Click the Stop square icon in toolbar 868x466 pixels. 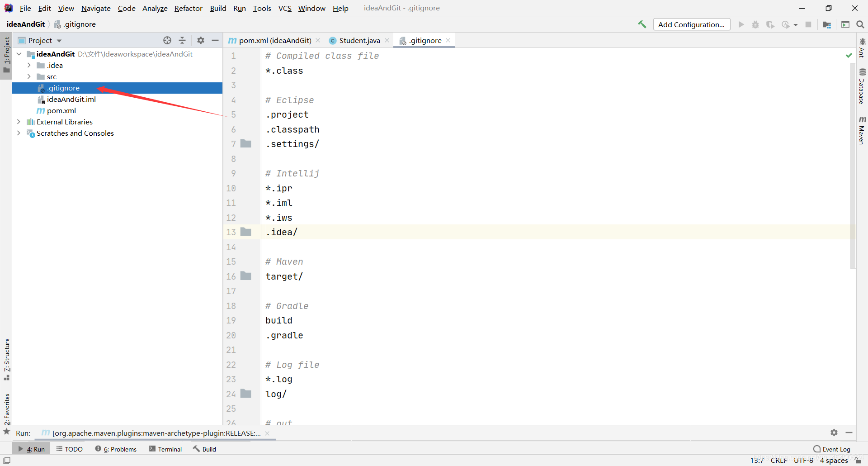pos(808,24)
